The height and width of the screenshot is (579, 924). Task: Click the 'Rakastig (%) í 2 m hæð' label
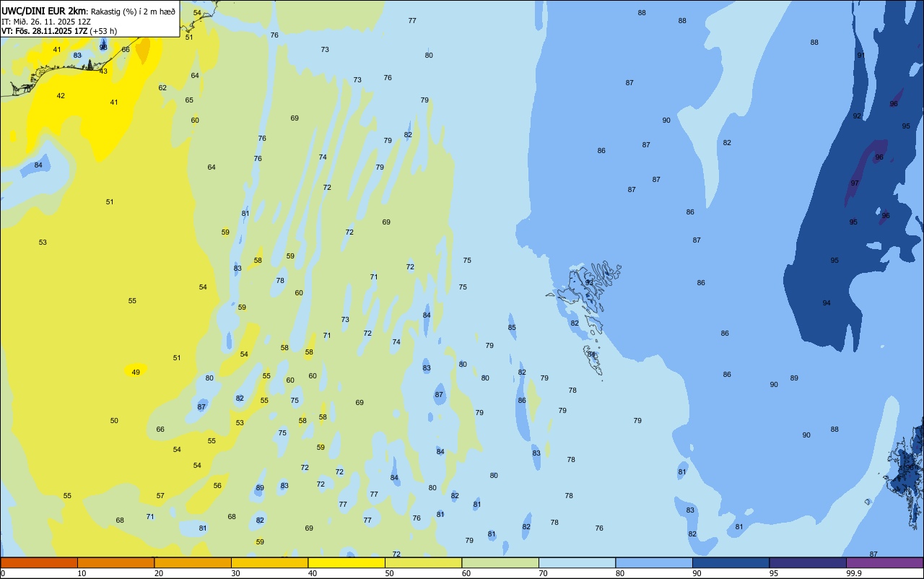tap(133, 12)
